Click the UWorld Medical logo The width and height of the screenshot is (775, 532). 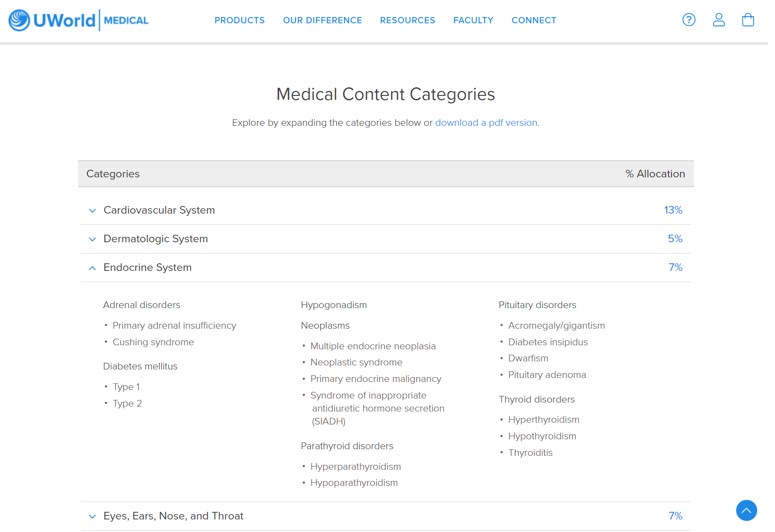(78, 20)
